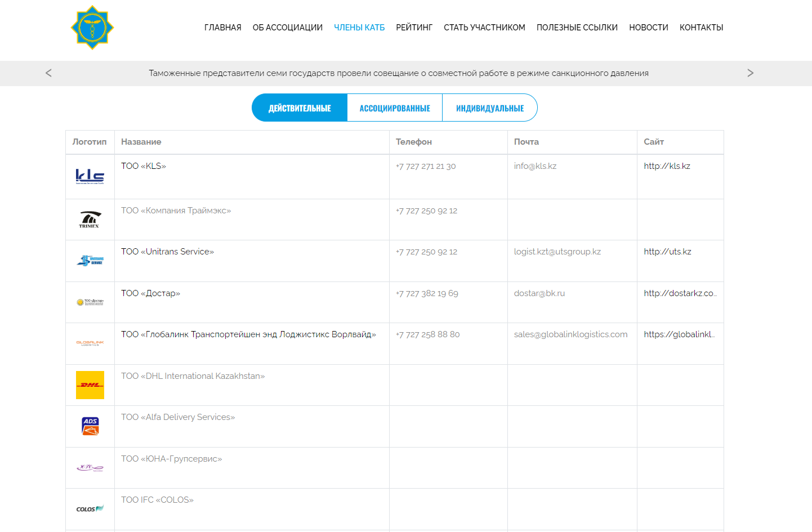
Task: Open ТОО «KLS» company link
Action: point(144,166)
